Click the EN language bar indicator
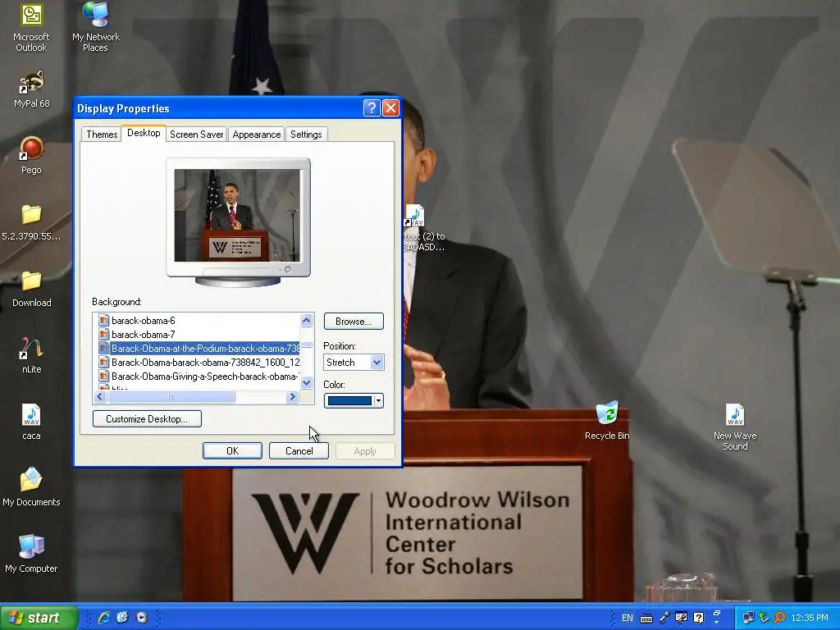Image resolution: width=840 pixels, height=630 pixels. 628,618
